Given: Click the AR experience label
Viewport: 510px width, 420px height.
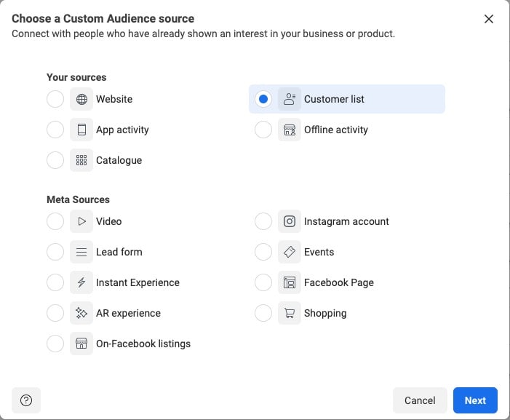Looking at the screenshot, I should [128, 313].
